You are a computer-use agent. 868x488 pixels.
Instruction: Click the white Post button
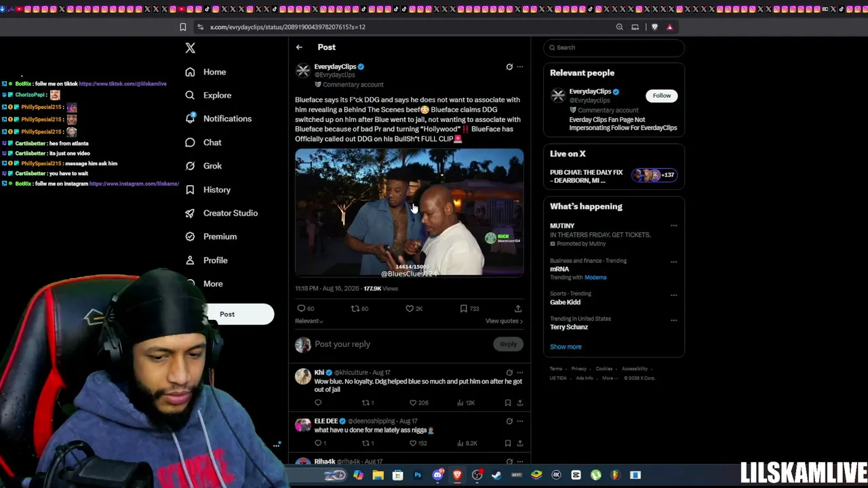pos(239,314)
